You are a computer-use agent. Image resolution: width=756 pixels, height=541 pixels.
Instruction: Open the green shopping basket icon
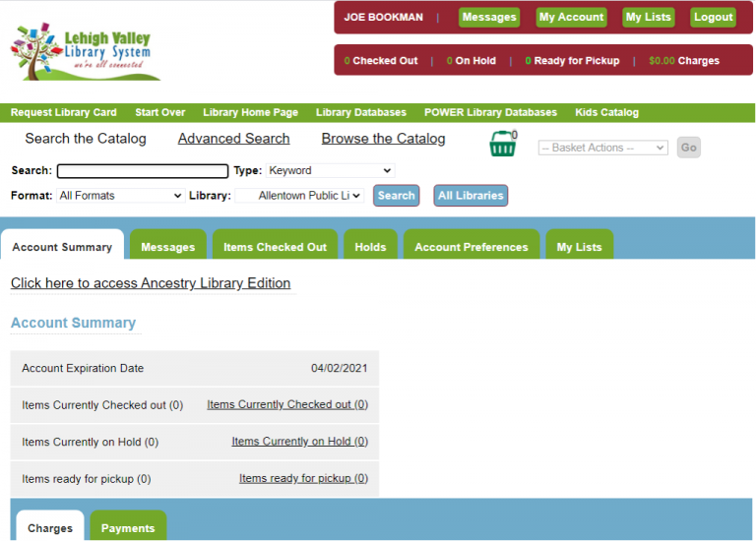click(502, 144)
